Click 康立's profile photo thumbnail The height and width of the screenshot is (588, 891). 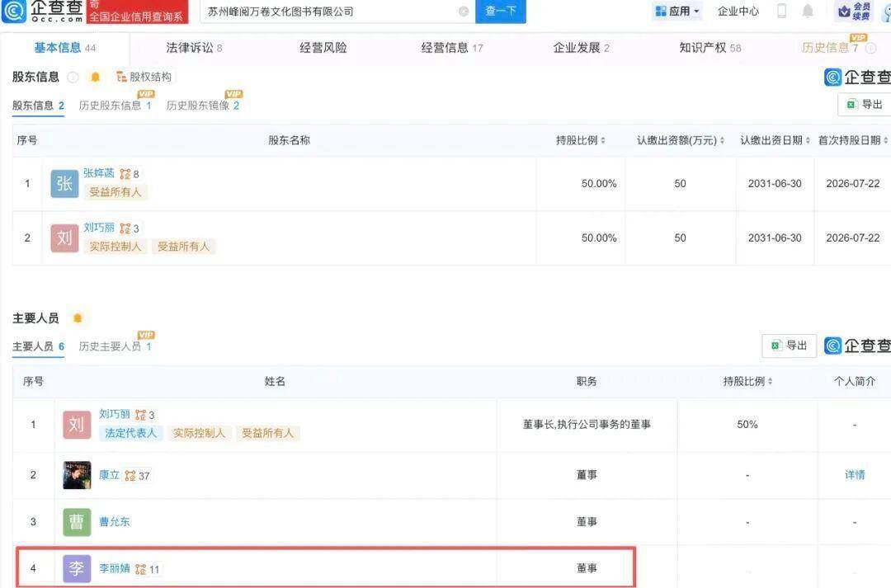pyautogui.click(x=77, y=475)
